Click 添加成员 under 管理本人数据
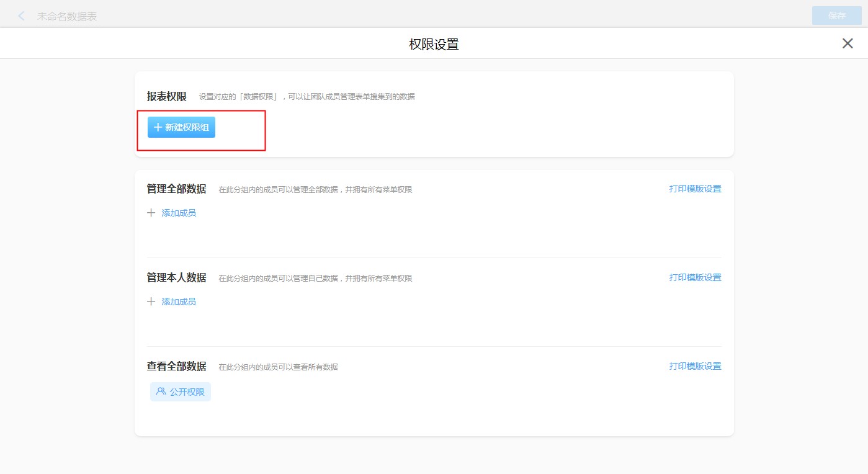 click(179, 302)
